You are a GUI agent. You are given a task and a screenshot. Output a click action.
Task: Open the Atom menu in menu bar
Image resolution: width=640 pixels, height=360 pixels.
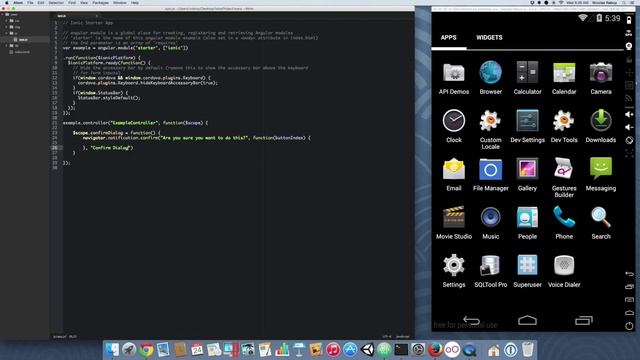(x=18, y=3)
